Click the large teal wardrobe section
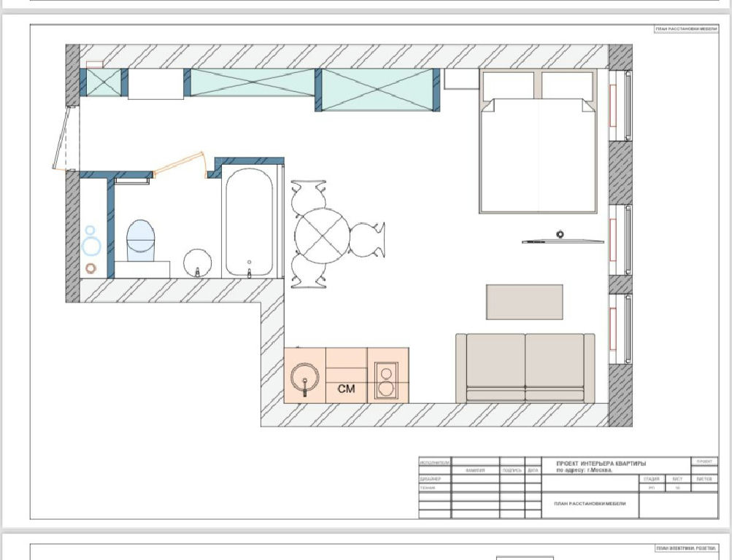 [377, 90]
